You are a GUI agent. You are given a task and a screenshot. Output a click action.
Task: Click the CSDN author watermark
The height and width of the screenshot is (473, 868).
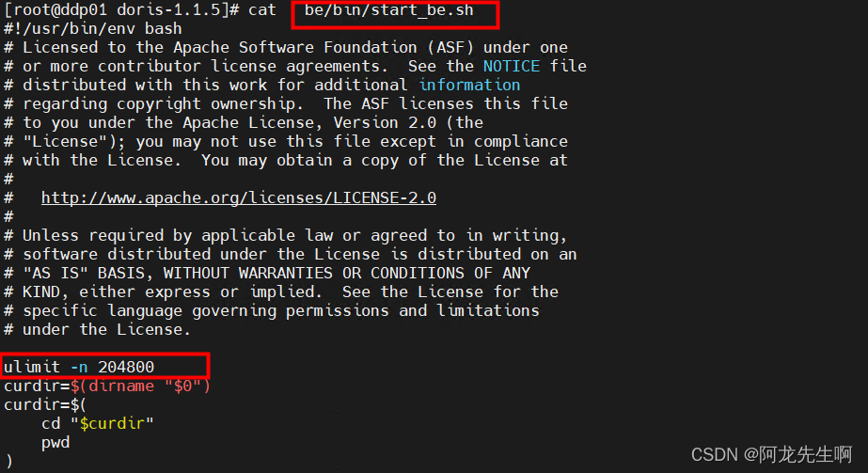pyautogui.click(x=771, y=454)
